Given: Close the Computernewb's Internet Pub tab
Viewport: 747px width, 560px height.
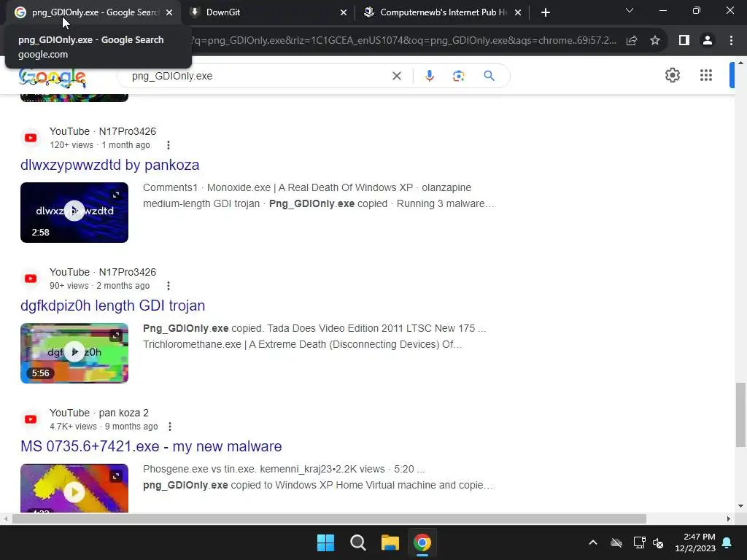Looking at the screenshot, I should [518, 13].
